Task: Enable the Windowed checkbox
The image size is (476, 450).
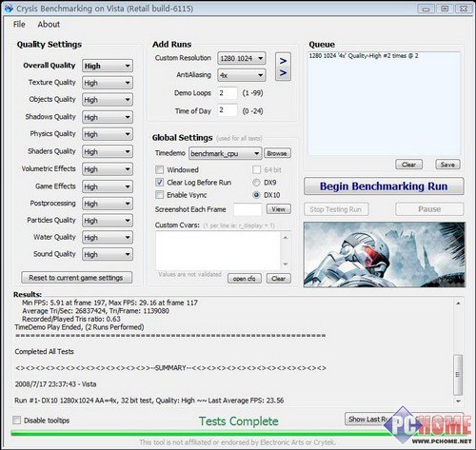Action: pyautogui.click(x=160, y=169)
